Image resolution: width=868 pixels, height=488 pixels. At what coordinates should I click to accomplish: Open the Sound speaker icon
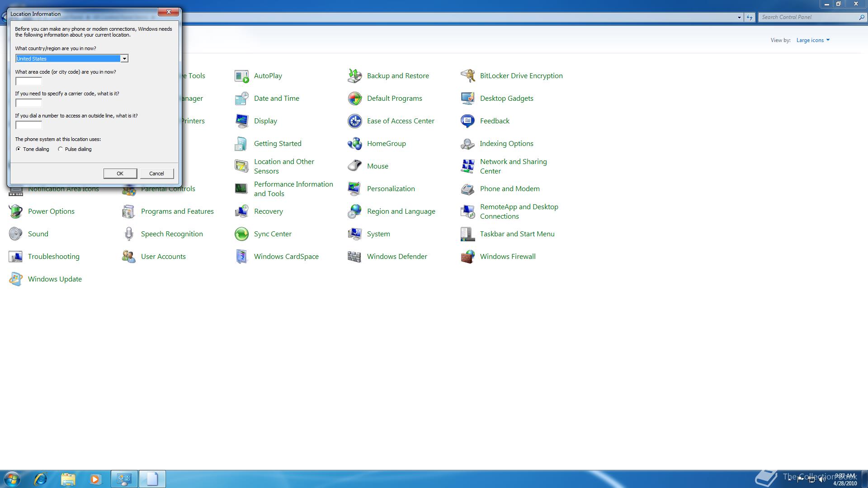[x=16, y=234]
